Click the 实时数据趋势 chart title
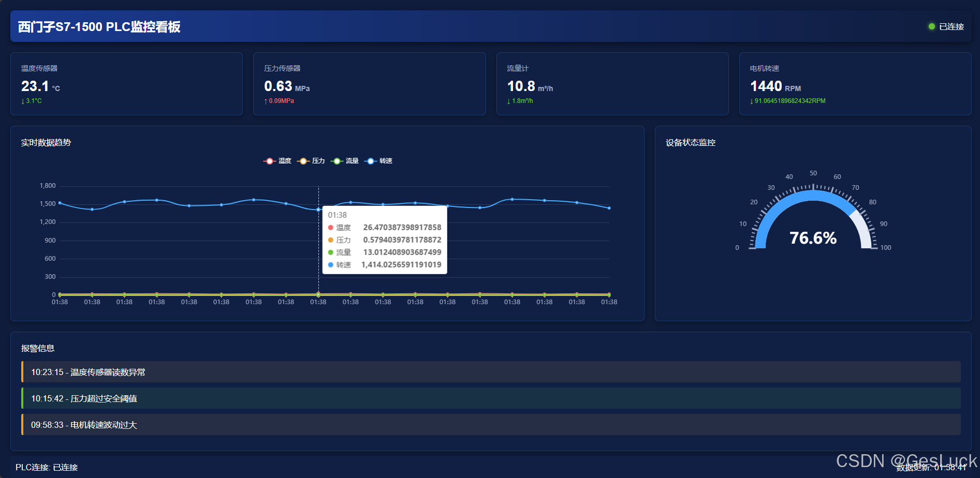The image size is (980, 478). coord(46,143)
